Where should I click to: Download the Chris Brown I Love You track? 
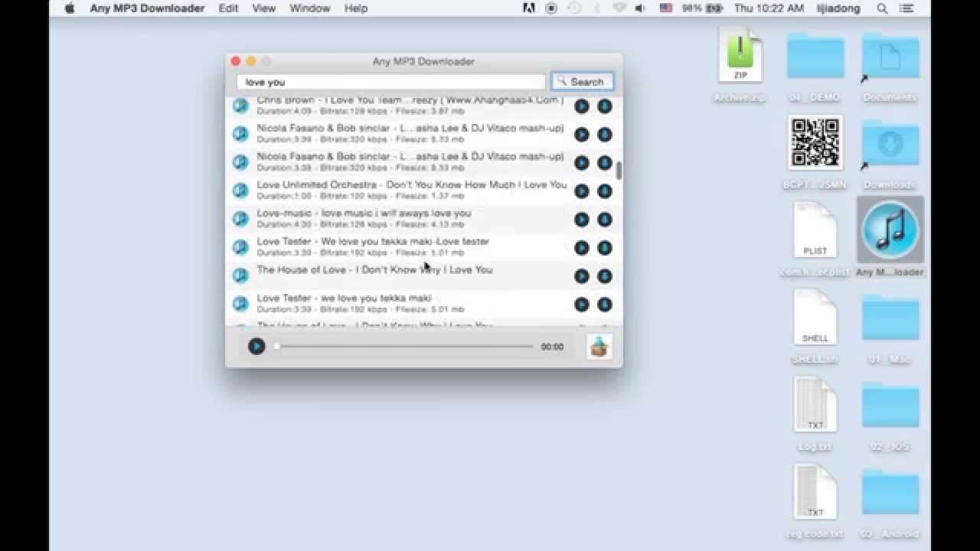click(x=605, y=106)
